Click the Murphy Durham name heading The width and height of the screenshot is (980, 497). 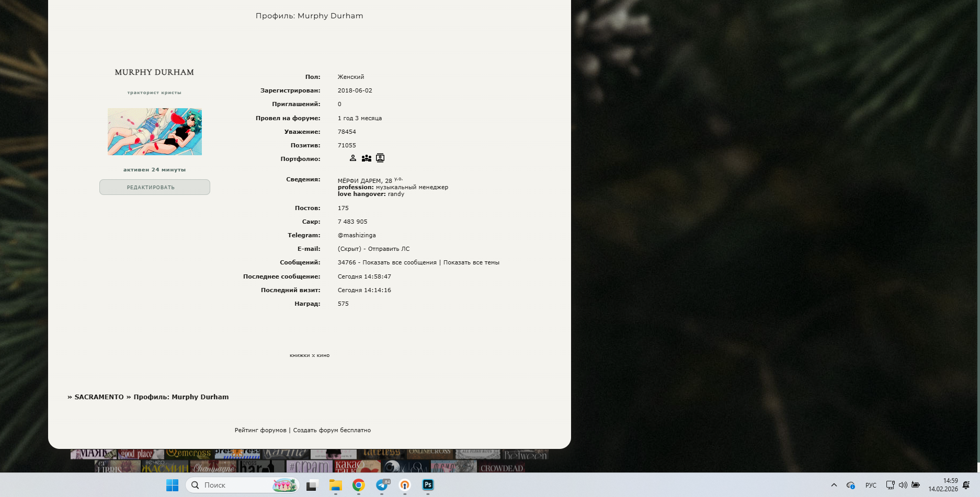(x=154, y=72)
